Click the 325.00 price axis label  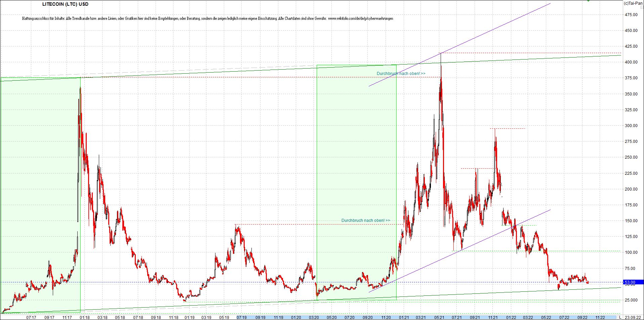pyautogui.click(x=631, y=110)
